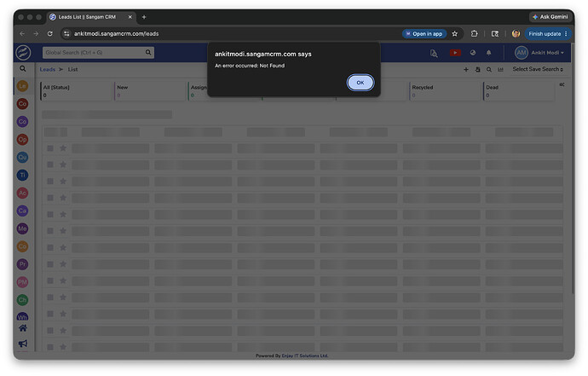
Task: Open the Ch sidebar module
Action: tap(22, 300)
